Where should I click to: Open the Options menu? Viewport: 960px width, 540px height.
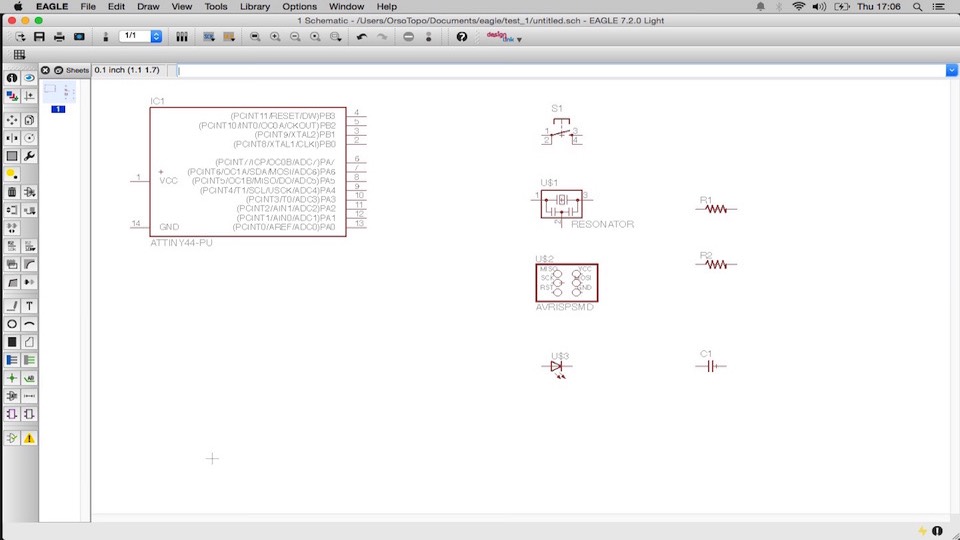tap(299, 6)
